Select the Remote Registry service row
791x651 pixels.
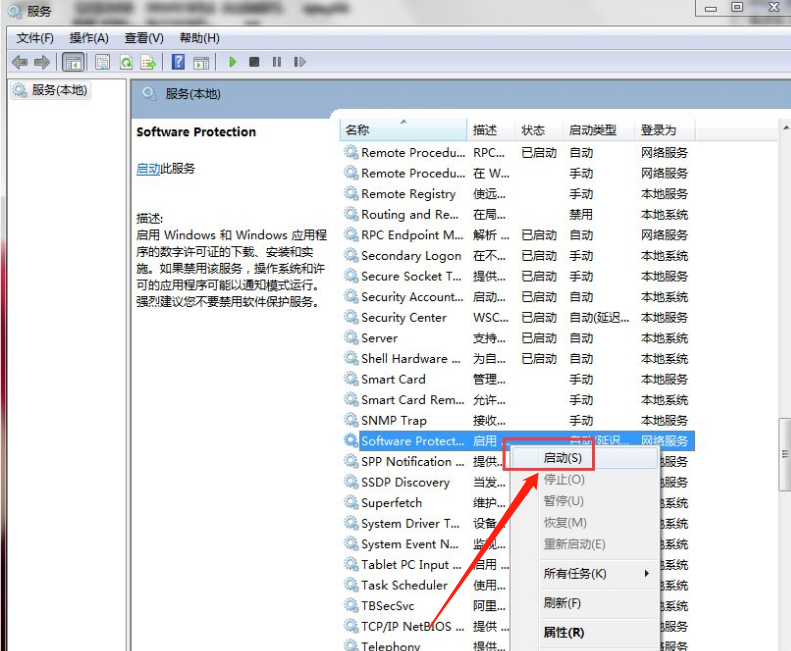pyautogui.click(x=408, y=194)
